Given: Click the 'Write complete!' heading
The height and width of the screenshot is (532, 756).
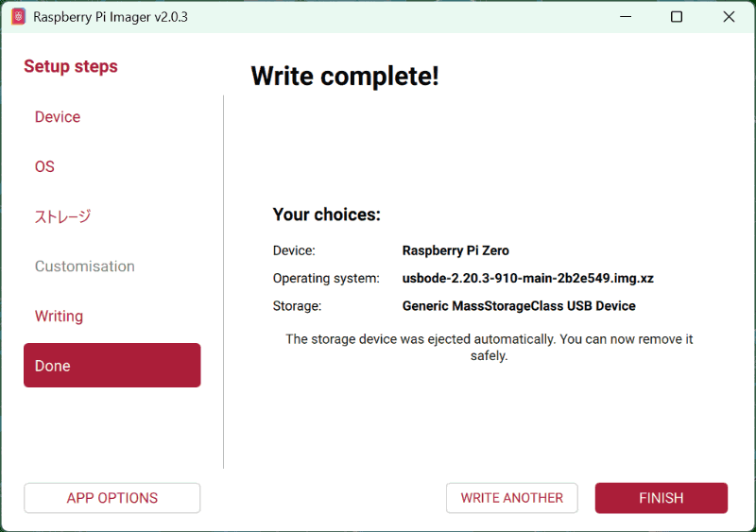Looking at the screenshot, I should (x=345, y=77).
